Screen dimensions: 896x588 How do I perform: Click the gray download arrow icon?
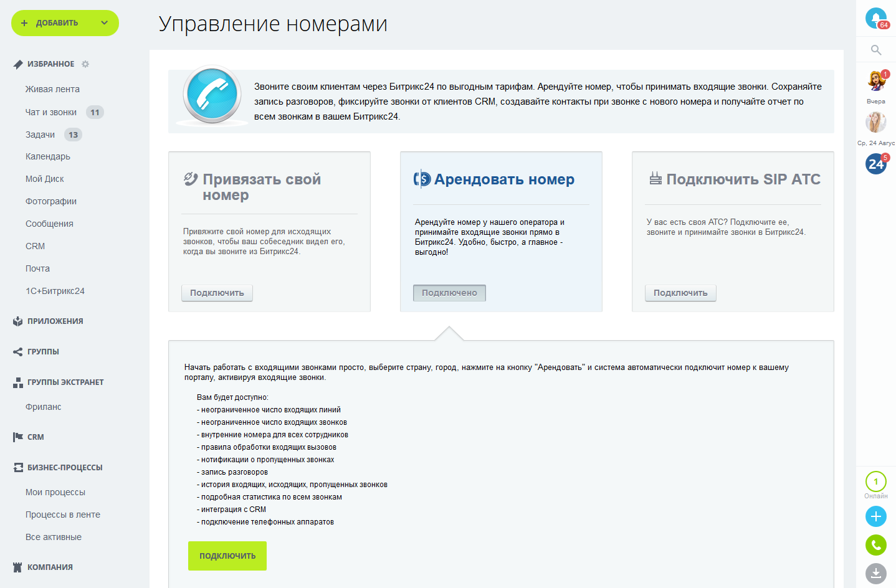pyautogui.click(x=876, y=574)
